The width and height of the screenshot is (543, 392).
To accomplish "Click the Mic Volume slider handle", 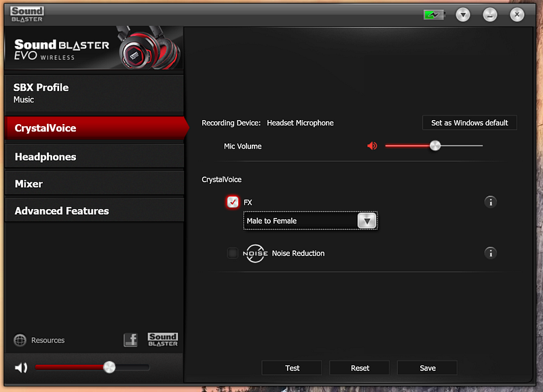I will (x=435, y=146).
